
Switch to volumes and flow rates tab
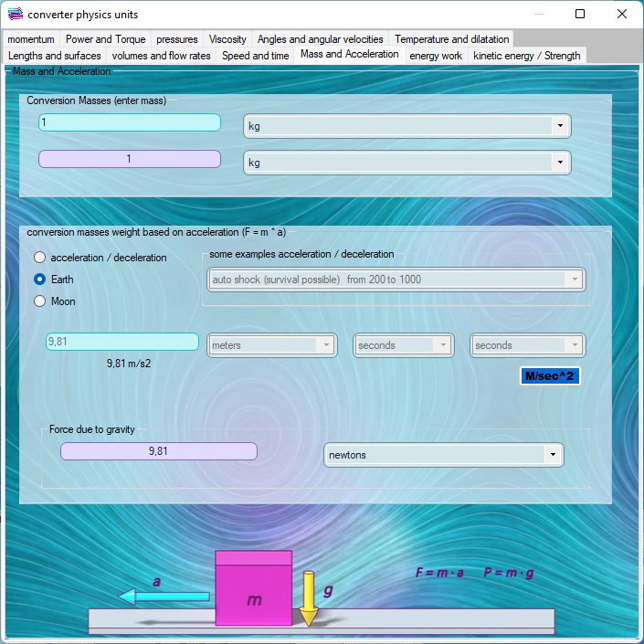click(161, 56)
